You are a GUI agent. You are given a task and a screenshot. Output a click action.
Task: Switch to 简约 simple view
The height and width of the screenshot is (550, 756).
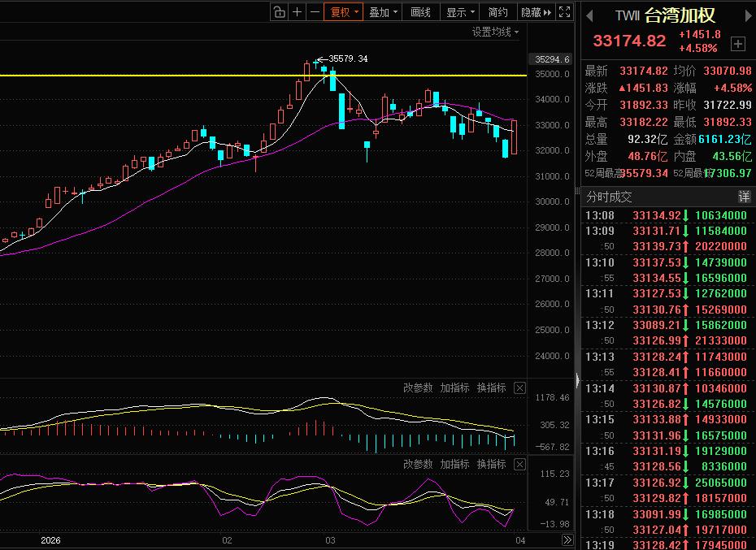click(498, 12)
